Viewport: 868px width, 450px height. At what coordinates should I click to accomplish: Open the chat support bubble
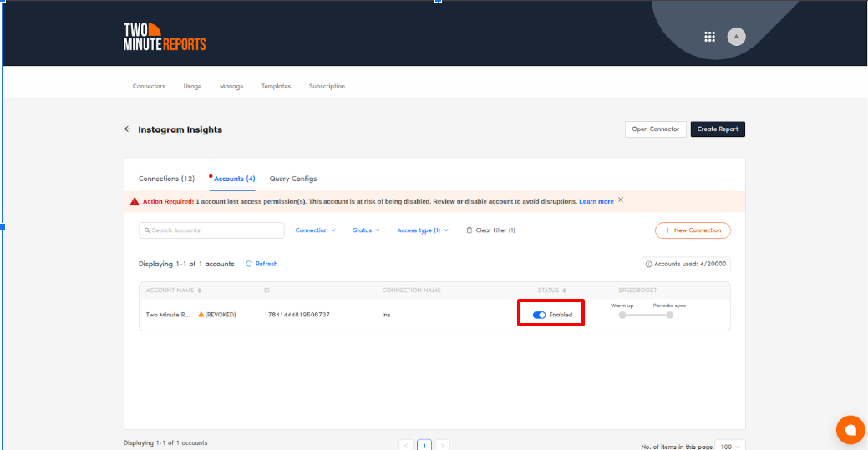pos(850,429)
